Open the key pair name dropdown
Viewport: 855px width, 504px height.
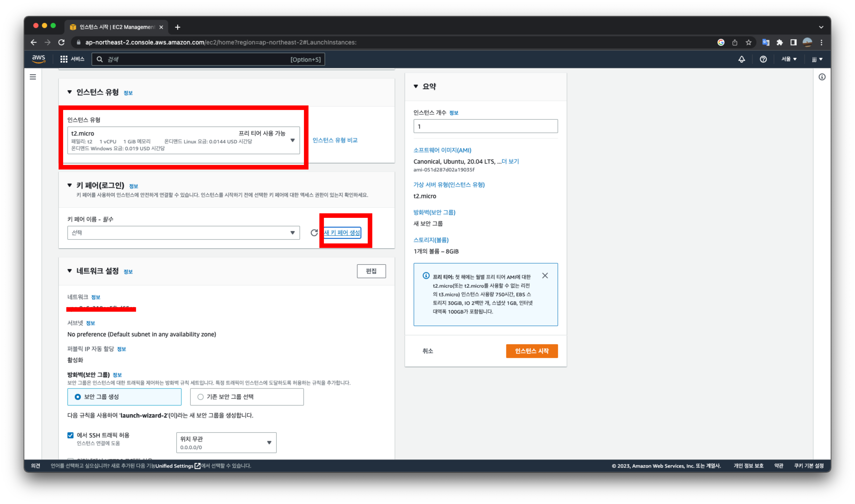tap(183, 233)
